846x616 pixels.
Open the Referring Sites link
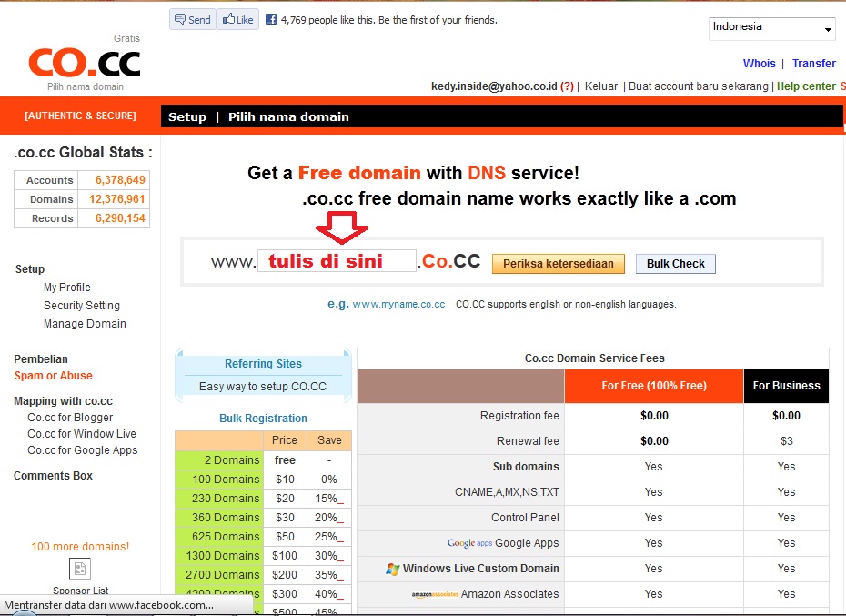coord(263,364)
